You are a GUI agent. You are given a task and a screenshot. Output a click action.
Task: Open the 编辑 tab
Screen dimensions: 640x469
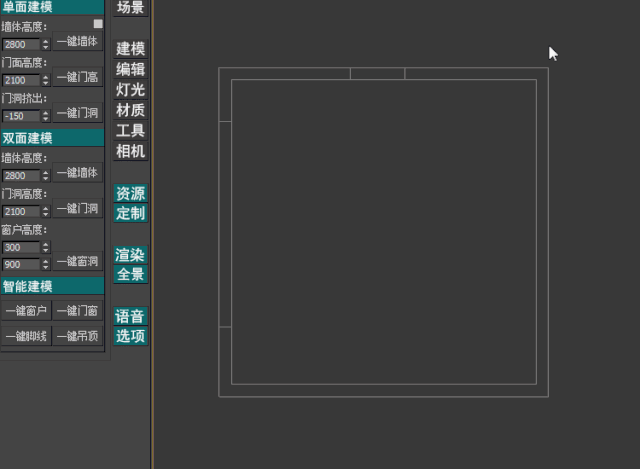(x=131, y=69)
